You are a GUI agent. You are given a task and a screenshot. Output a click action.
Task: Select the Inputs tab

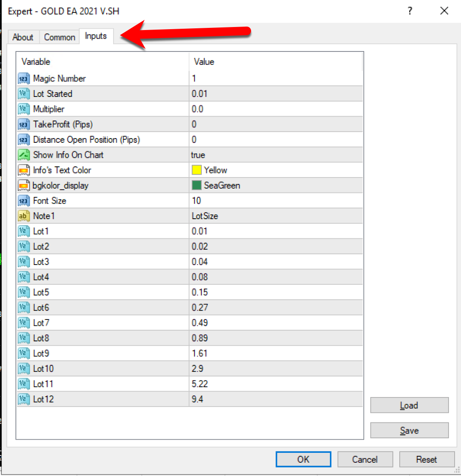pyautogui.click(x=96, y=36)
